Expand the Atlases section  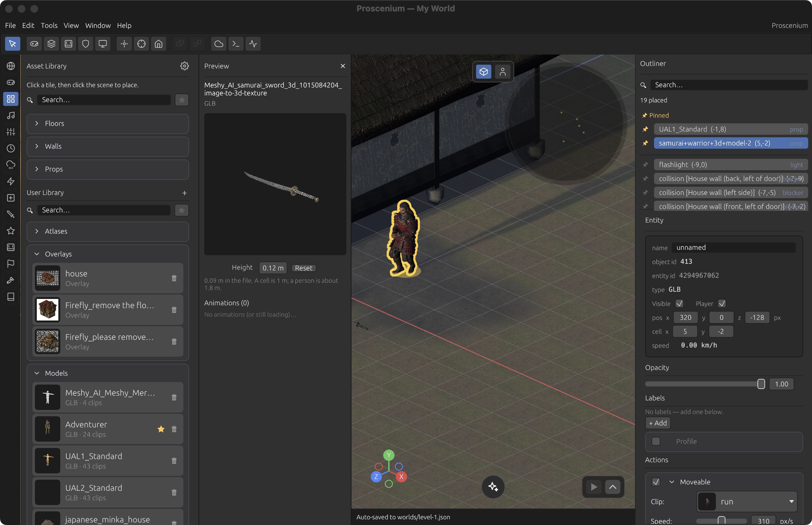(x=108, y=231)
